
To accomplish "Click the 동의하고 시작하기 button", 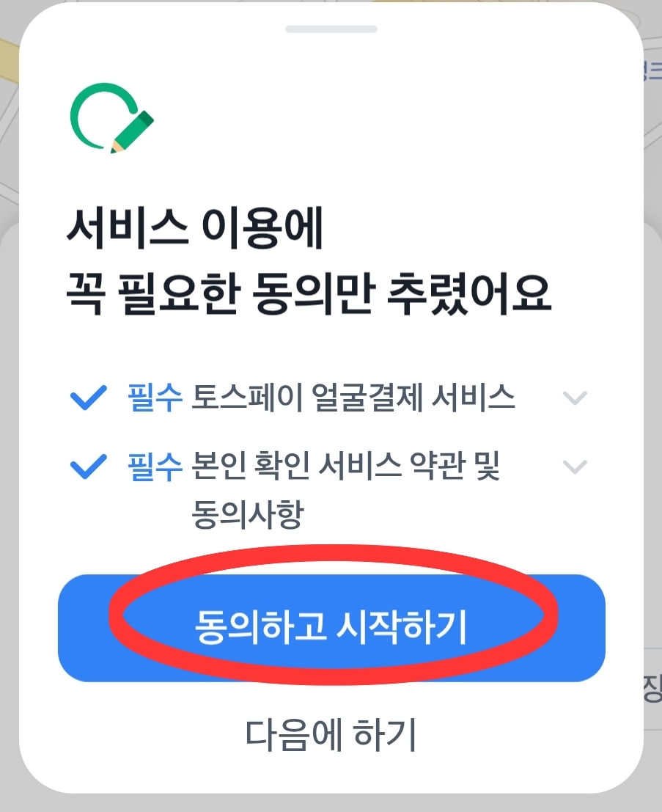I will (x=331, y=628).
